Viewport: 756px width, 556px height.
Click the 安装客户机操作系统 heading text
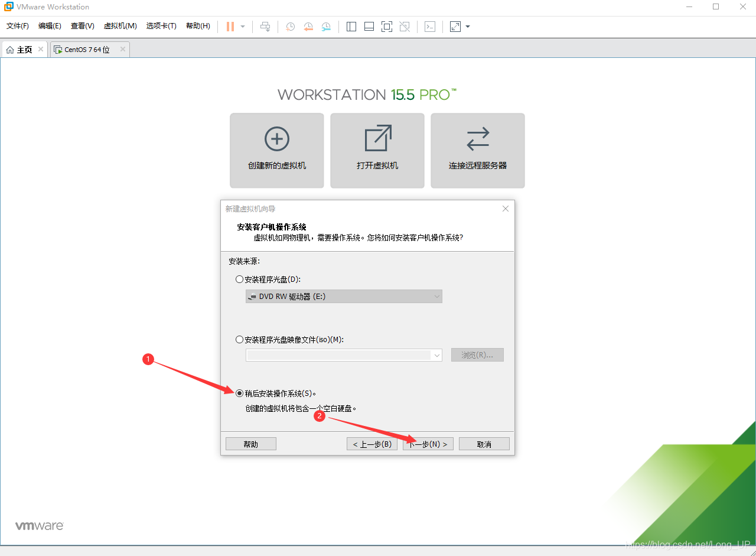(x=272, y=227)
